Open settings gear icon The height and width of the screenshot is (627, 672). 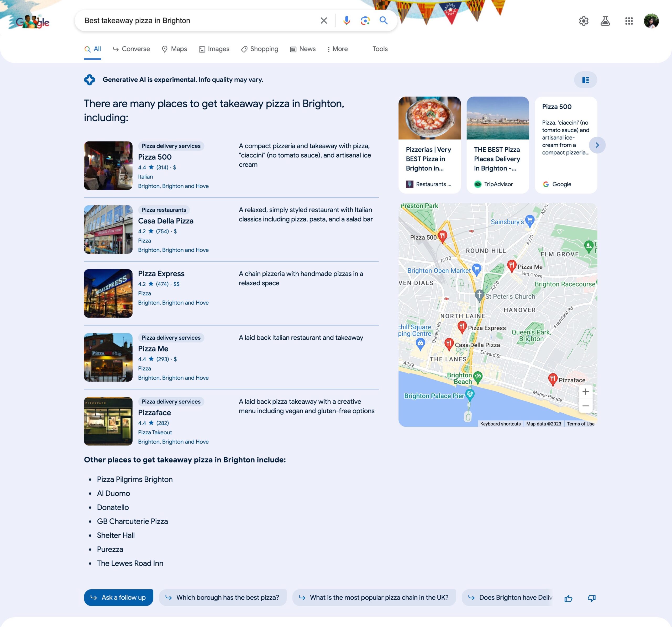(x=584, y=21)
